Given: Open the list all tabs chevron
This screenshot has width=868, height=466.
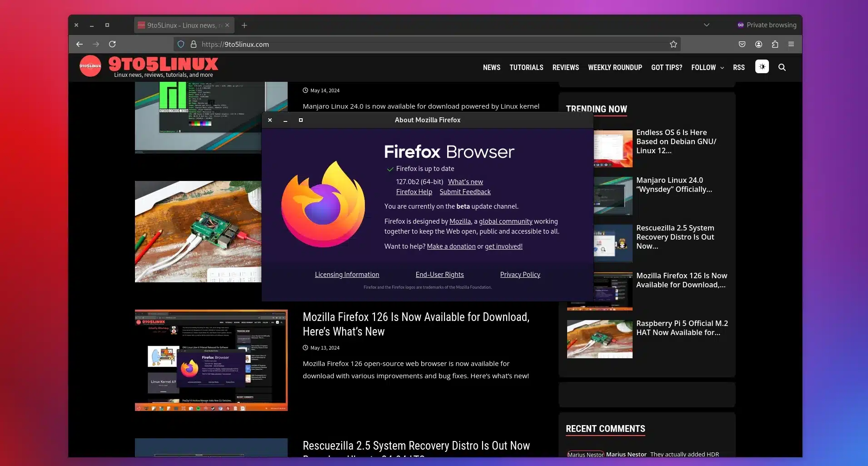Looking at the screenshot, I should pyautogui.click(x=706, y=25).
